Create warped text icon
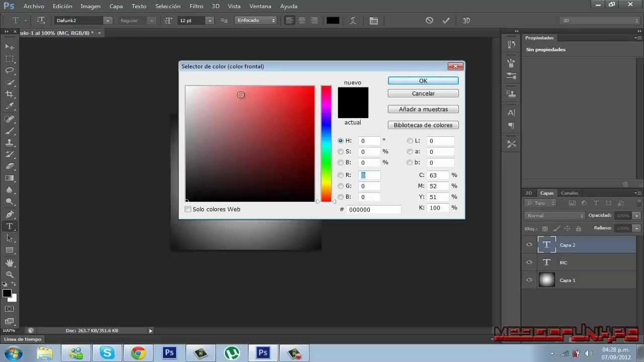The image size is (644, 362). coord(353,21)
